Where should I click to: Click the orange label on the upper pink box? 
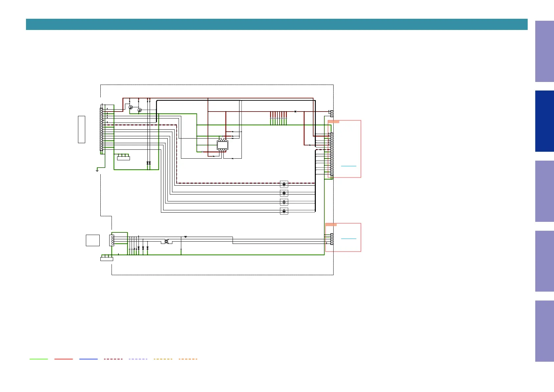(334, 122)
